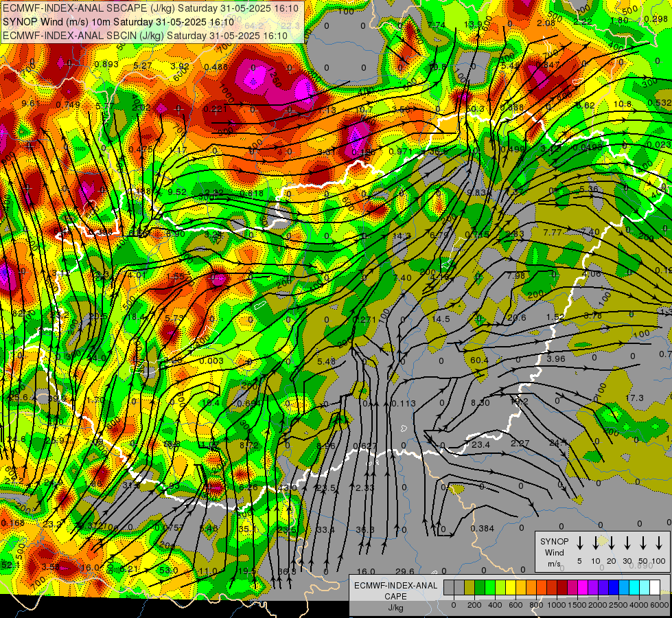Pick the first gray swatch in CAPE colorbar
Screen dimensions: 672x618
pyautogui.click(x=449, y=587)
